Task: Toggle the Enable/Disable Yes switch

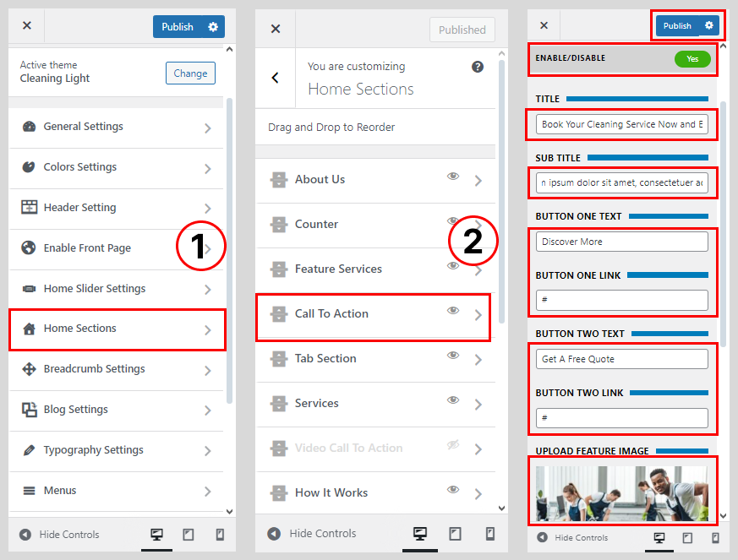Action: [x=692, y=59]
